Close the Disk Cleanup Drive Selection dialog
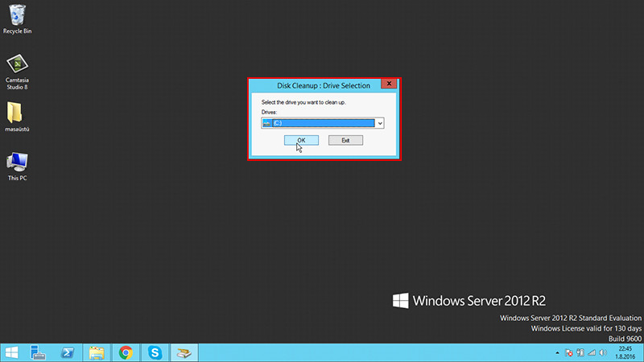Viewport: 644px width, 362px height. point(390,84)
